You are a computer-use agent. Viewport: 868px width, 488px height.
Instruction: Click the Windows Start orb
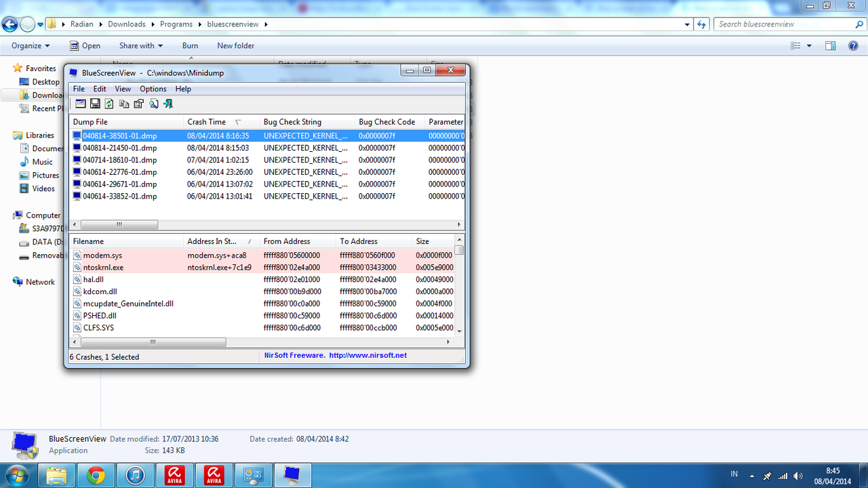click(x=16, y=475)
